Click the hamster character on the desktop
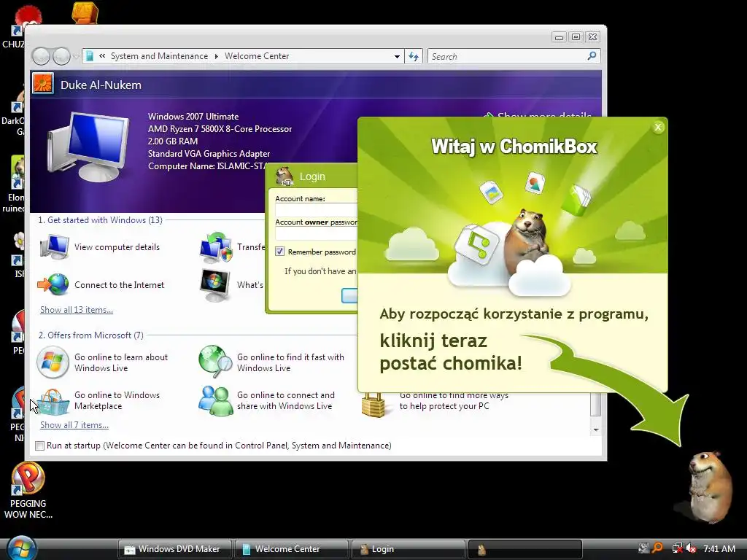Viewport: 747px width, 560px height. (710, 486)
